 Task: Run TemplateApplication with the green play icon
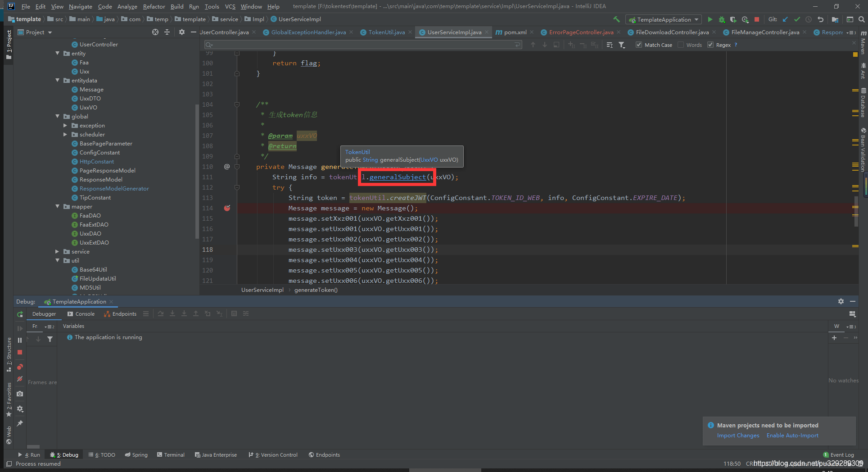(710, 19)
